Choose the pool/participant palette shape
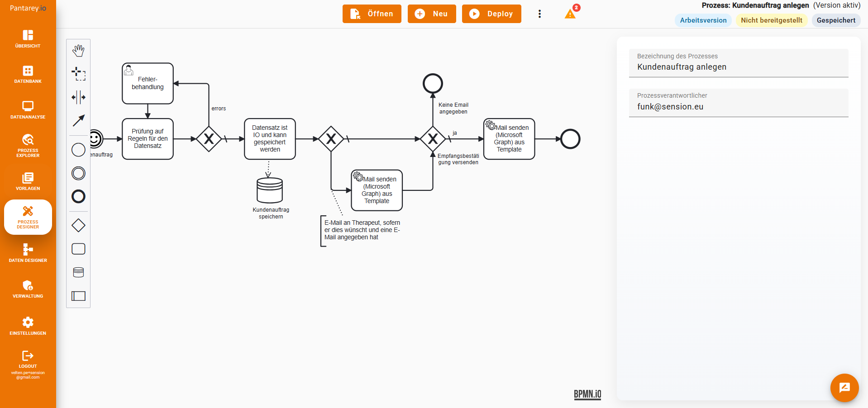Image resolution: width=868 pixels, height=408 pixels. [x=78, y=296]
